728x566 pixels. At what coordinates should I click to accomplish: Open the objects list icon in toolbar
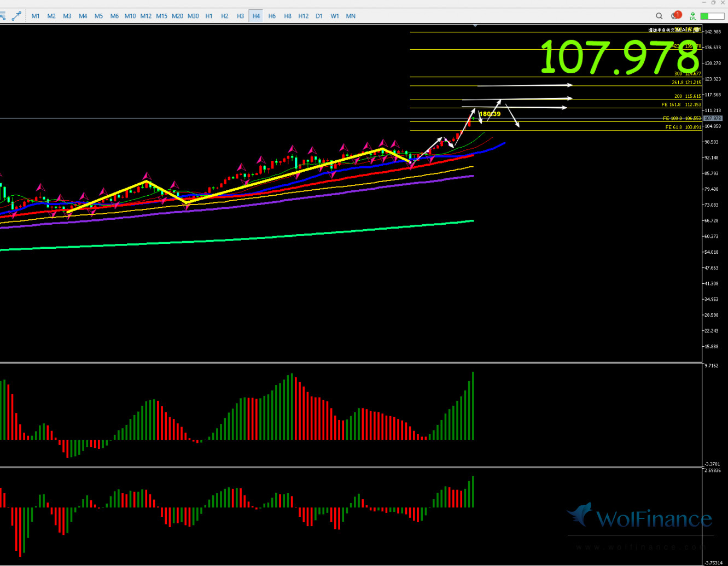(3, 16)
